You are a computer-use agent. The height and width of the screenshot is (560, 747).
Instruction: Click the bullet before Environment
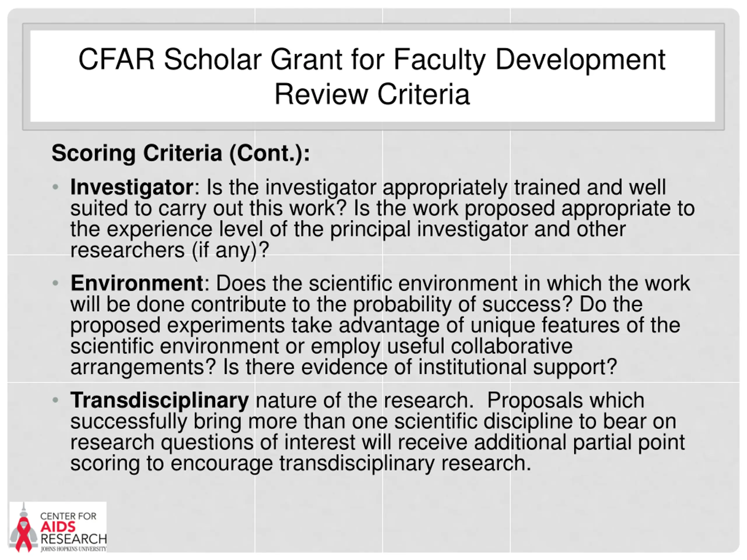(56, 283)
